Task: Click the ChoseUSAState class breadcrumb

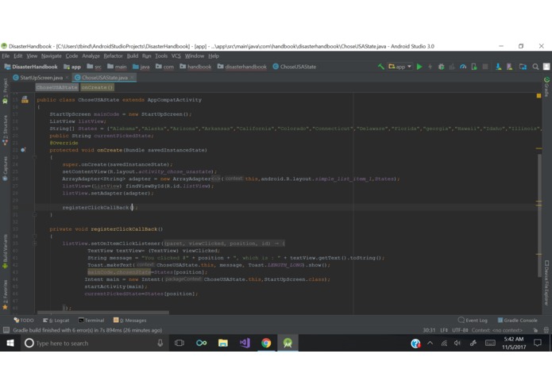Action: click(295, 67)
